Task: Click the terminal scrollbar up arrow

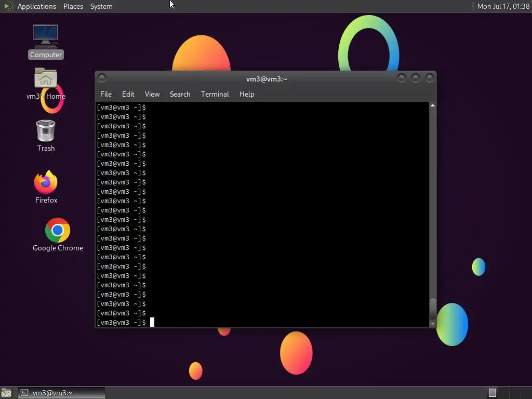Action: (x=433, y=105)
